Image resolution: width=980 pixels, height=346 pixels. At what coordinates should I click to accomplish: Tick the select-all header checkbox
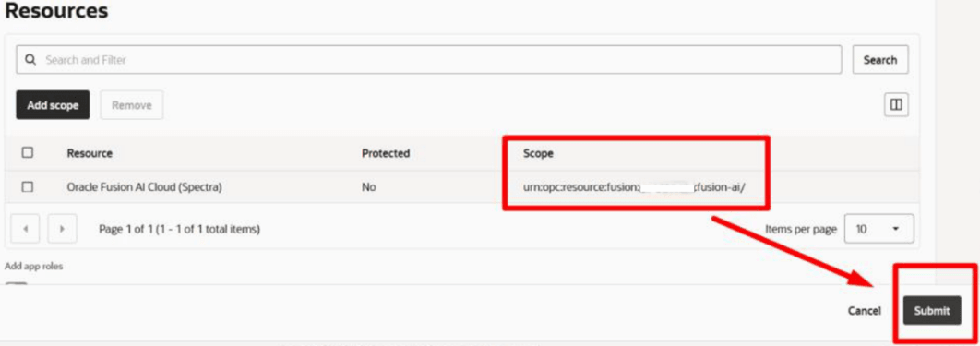[28, 152]
